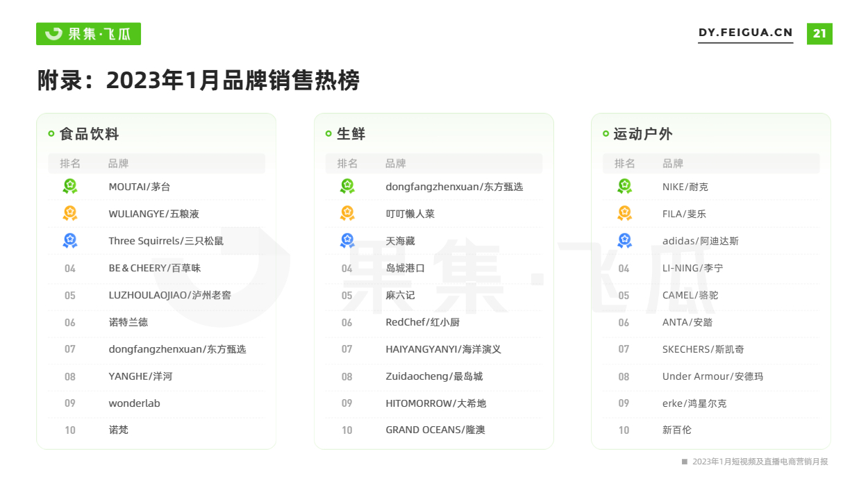Viewport: 868px width, 488px height.
Task: Click the third-place medal beside adidas/阿迪达斯
Action: pyautogui.click(x=624, y=240)
